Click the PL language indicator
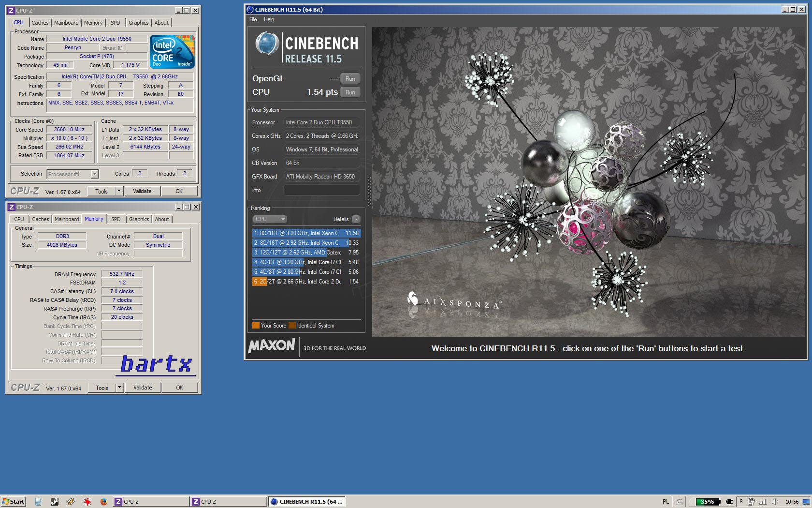Image resolution: width=812 pixels, height=508 pixels. [x=666, y=502]
